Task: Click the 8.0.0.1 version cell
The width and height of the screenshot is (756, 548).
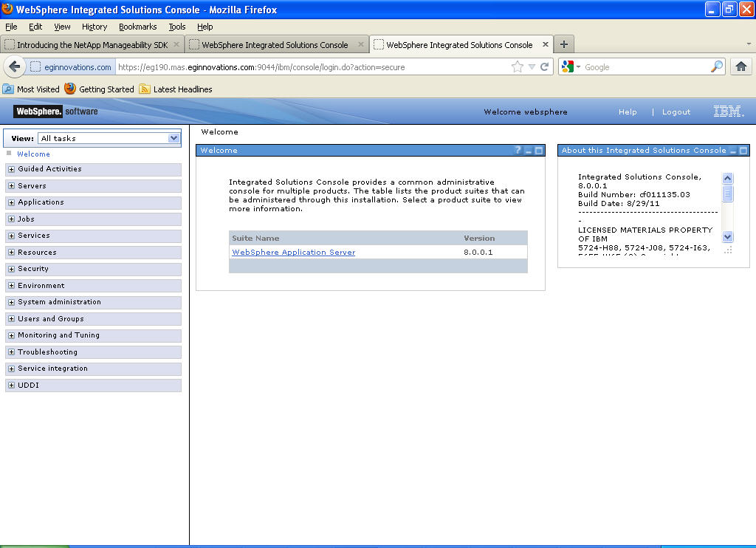Action: tap(478, 253)
